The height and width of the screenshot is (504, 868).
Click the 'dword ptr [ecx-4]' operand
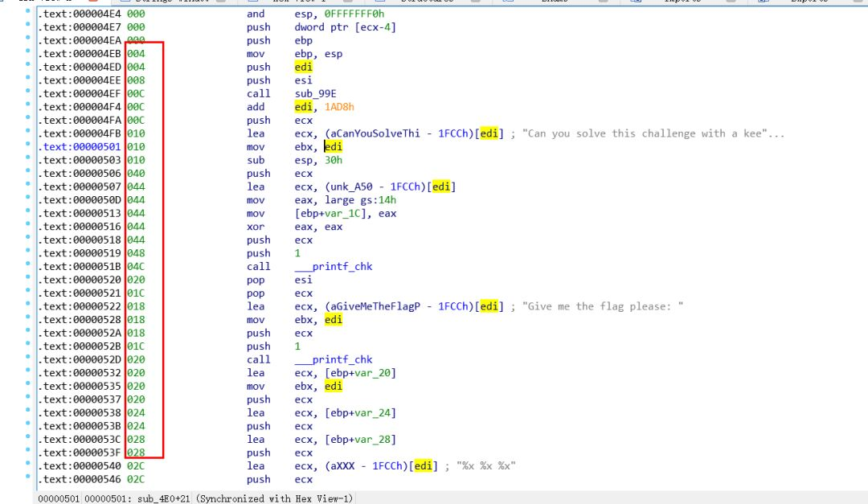pyautogui.click(x=346, y=27)
